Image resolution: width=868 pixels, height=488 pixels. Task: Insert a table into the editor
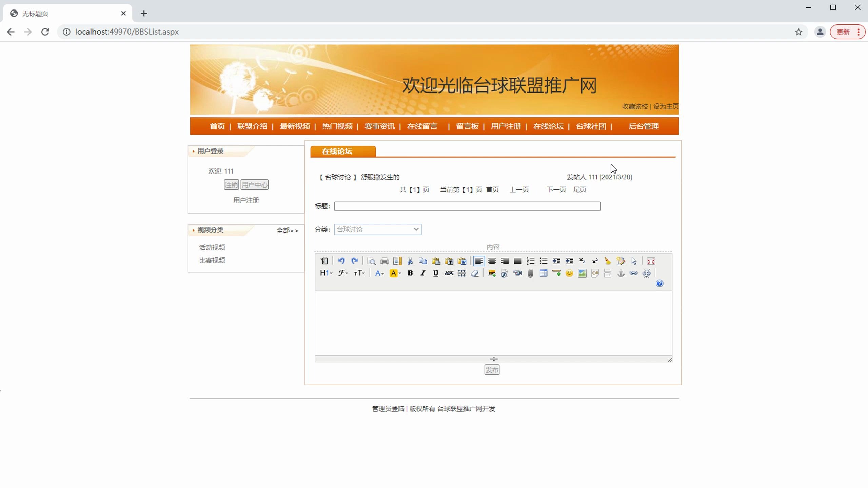[x=543, y=273]
